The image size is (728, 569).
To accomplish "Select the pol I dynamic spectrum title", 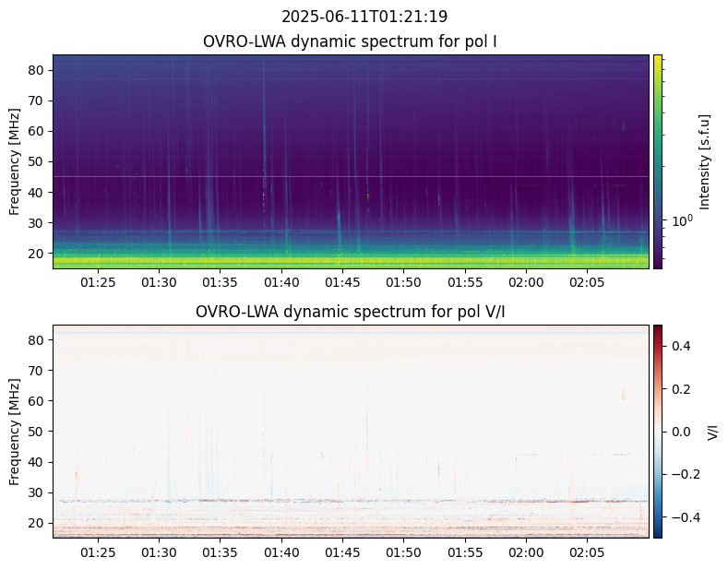I will [352, 41].
